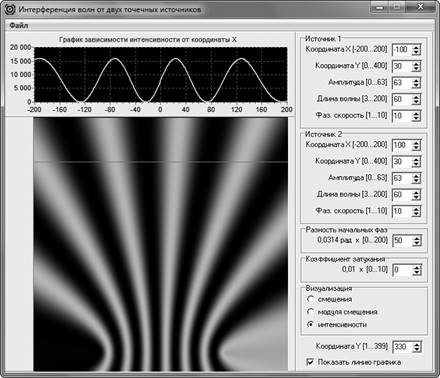Select интенсивности radio button
The width and height of the screenshot is (440, 378).
311,324
